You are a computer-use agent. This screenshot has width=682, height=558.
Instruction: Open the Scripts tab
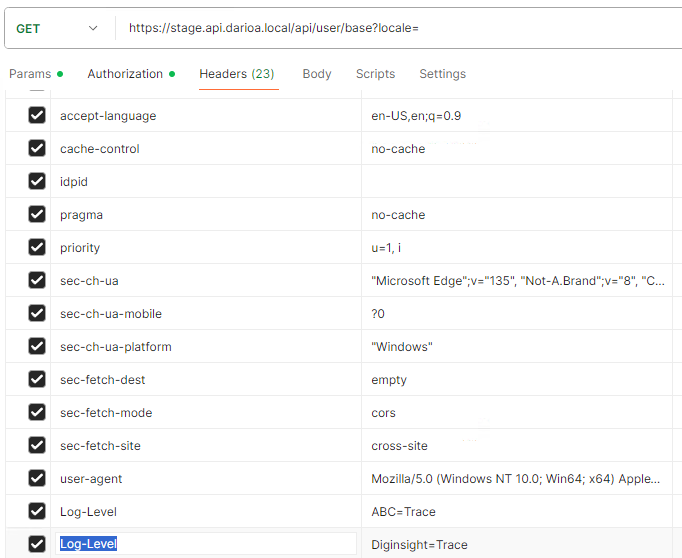[375, 74]
